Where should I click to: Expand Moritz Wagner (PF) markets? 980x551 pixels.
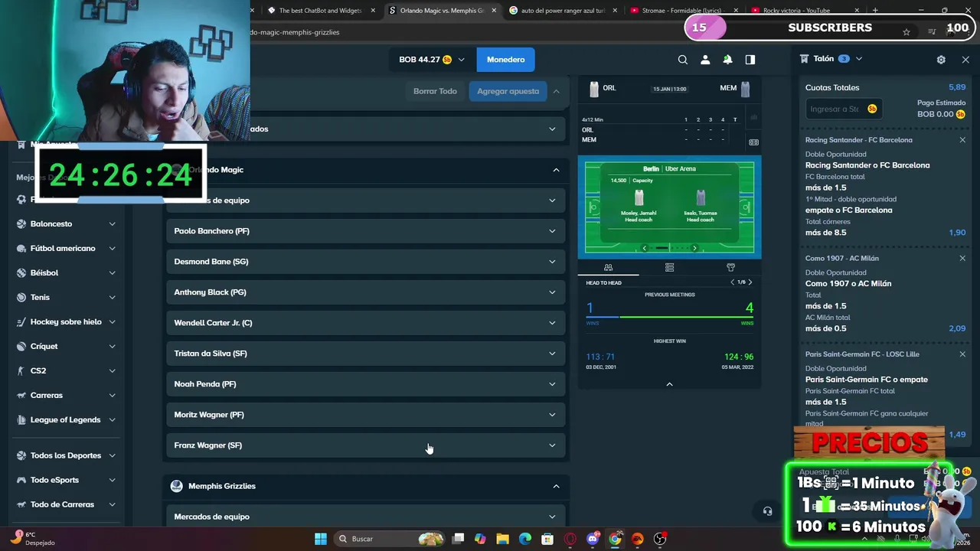tap(366, 415)
